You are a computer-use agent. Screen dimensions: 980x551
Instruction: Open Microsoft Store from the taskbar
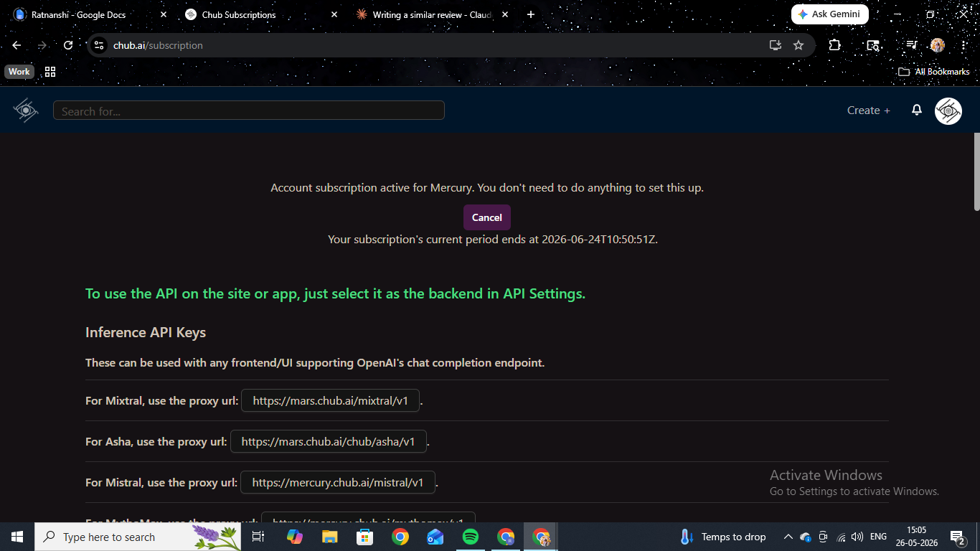364,537
